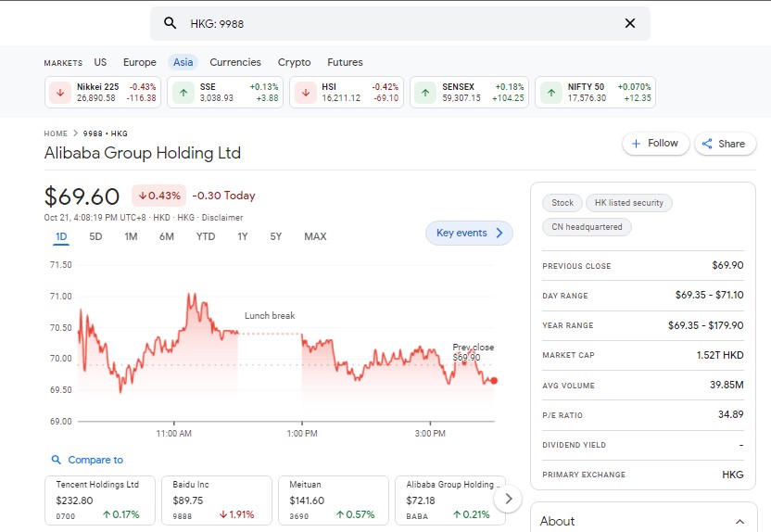Click the HSI down arrow icon
This screenshot has height=532, width=771.
click(x=306, y=93)
